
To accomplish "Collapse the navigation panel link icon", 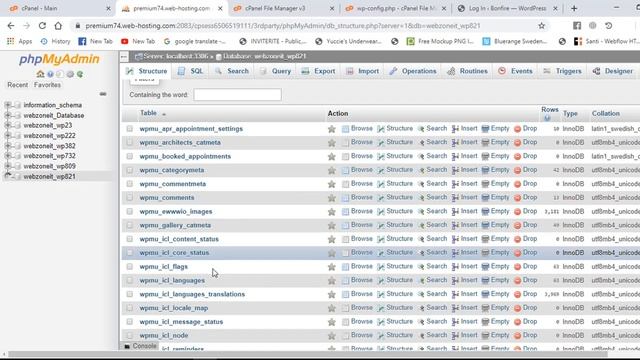I will pos(103,94).
